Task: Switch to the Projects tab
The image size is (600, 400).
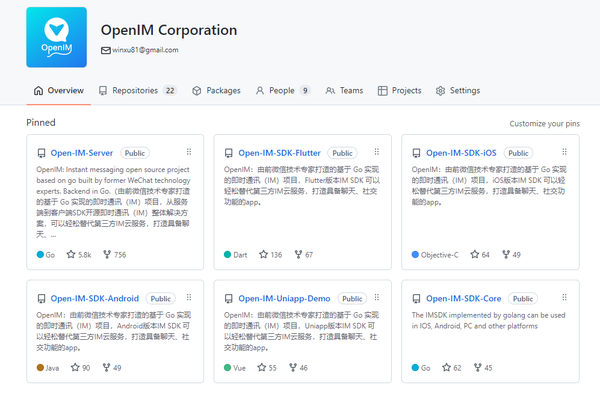Action: click(x=399, y=91)
